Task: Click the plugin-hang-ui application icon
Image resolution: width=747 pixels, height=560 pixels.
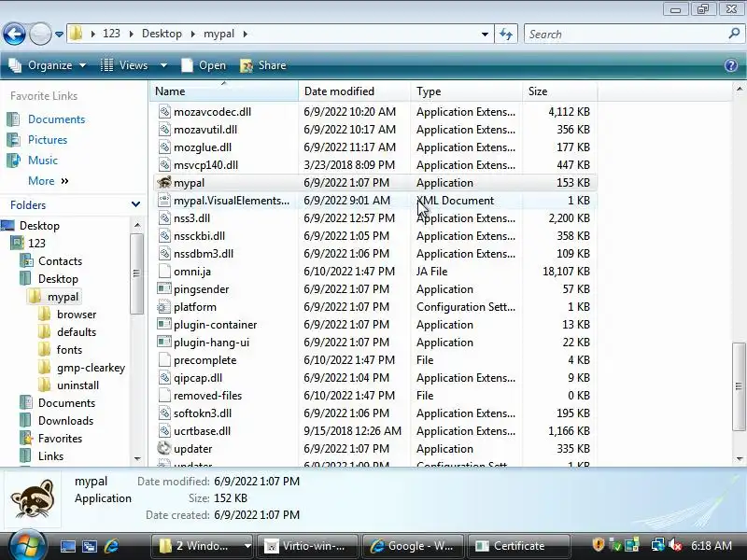Action: click(x=164, y=342)
